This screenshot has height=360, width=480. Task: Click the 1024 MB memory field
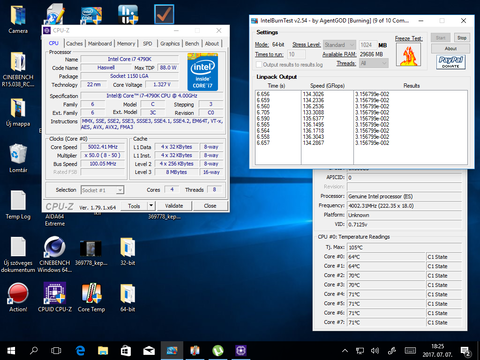[368, 45]
